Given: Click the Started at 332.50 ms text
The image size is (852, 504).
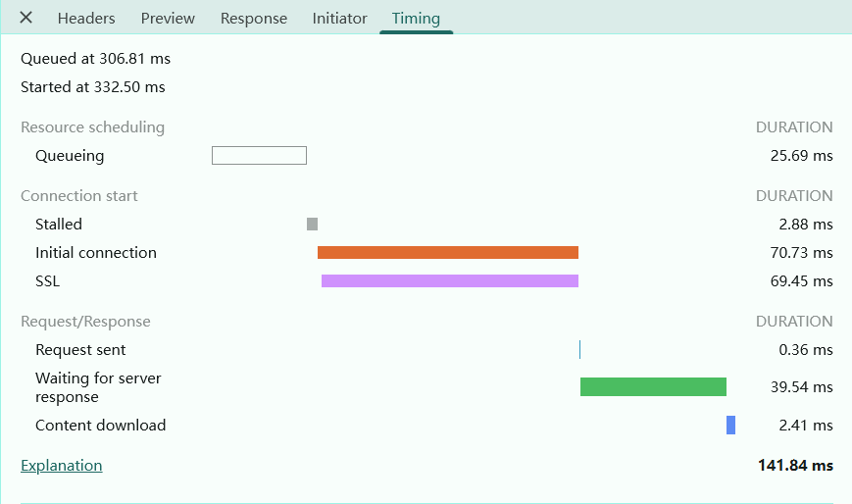Looking at the screenshot, I should pyautogui.click(x=93, y=87).
